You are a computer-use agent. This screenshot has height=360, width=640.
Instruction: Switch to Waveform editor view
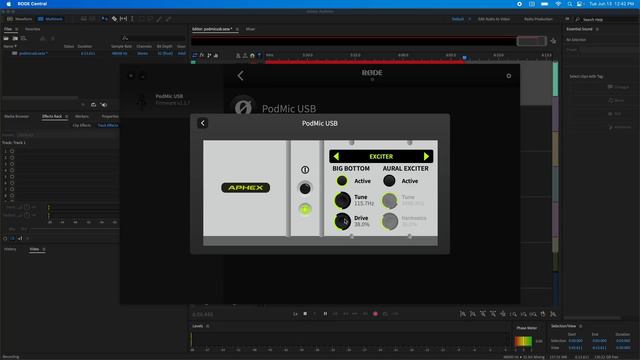[20, 19]
